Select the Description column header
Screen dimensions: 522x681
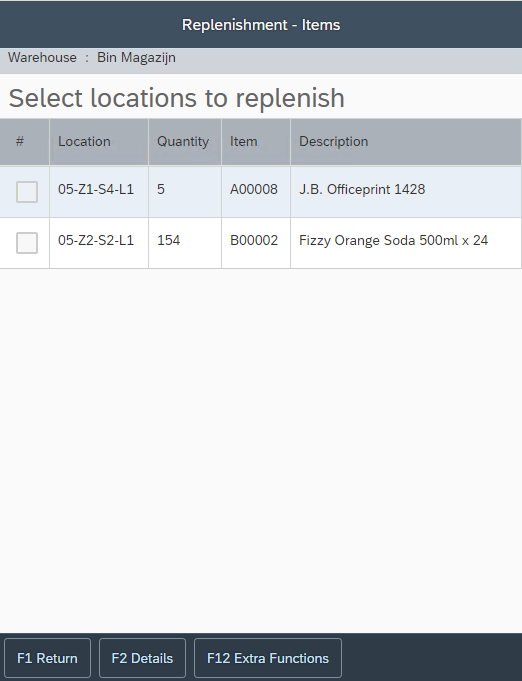(x=406, y=142)
